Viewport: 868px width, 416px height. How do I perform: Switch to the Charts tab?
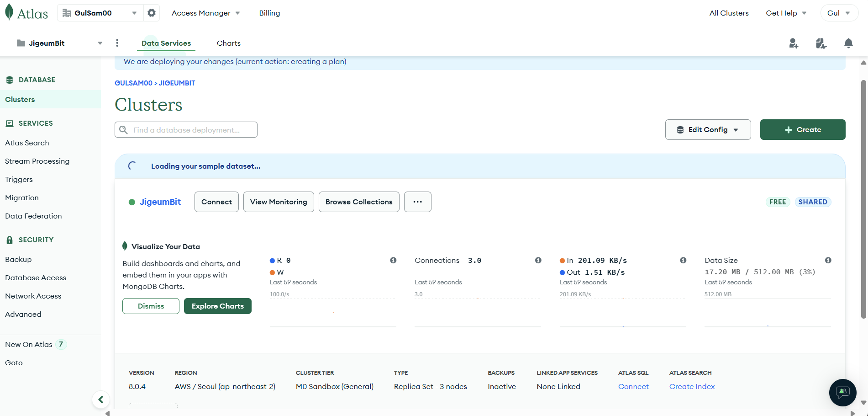click(x=229, y=43)
